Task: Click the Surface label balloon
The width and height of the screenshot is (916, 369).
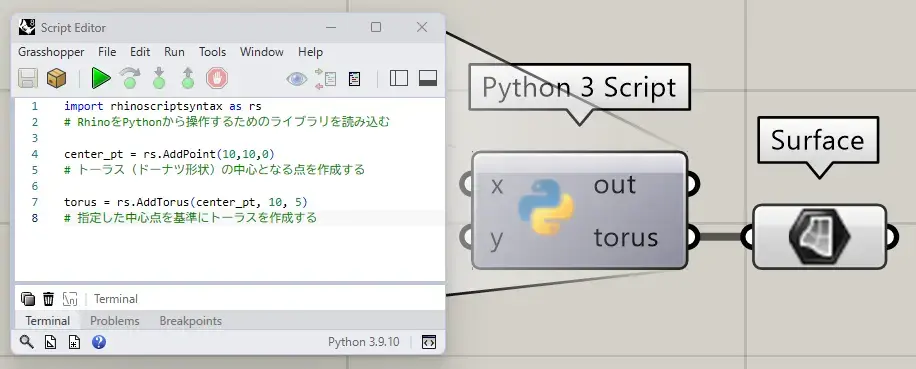Action: [817, 141]
